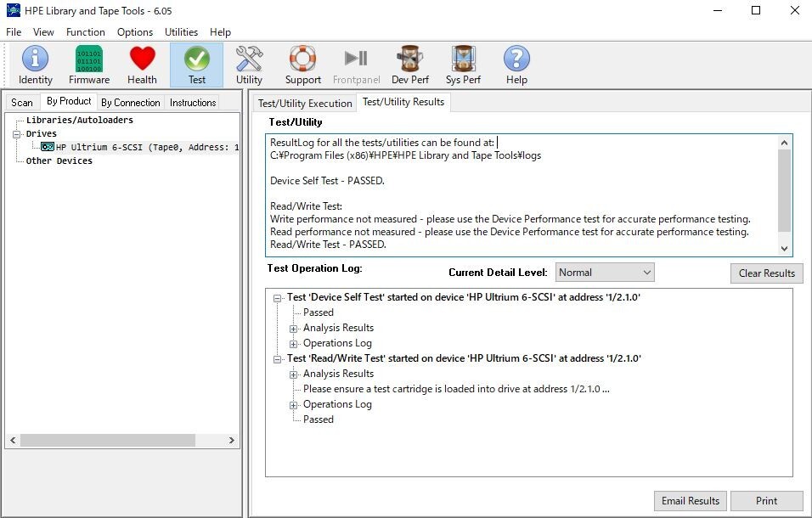The width and height of the screenshot is (812, 518).
Task: Open the Current Detail Level dropdown
Action: (605, 273)
